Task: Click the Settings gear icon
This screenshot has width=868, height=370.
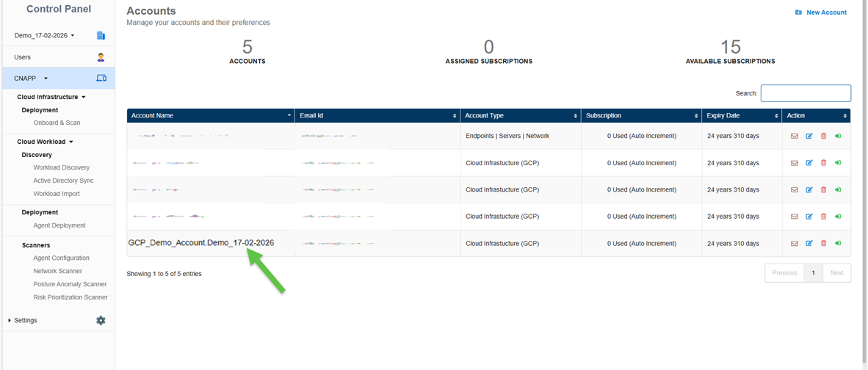Action: 101,321
